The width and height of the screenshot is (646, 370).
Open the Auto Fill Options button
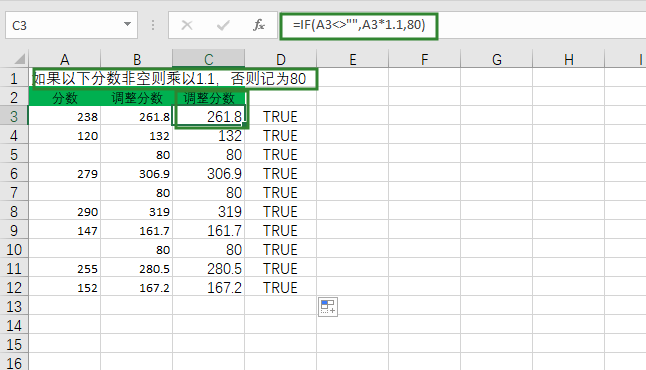coord(328,307)
